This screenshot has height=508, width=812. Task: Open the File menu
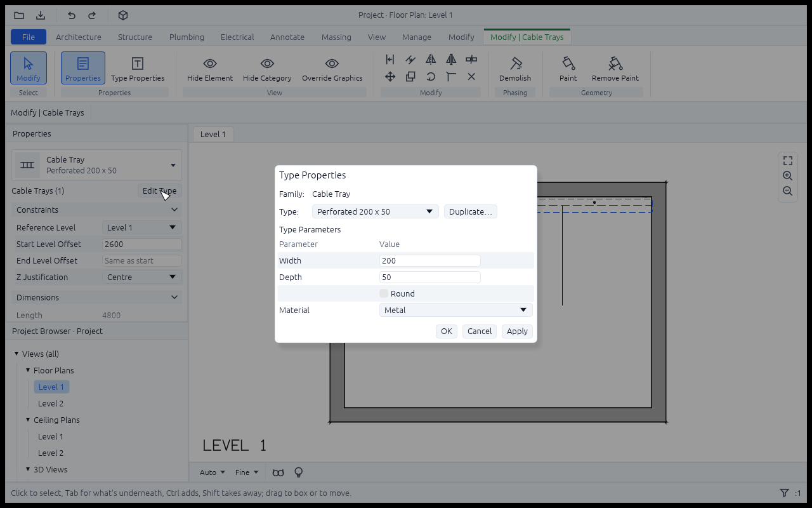(x=29, y=37)
